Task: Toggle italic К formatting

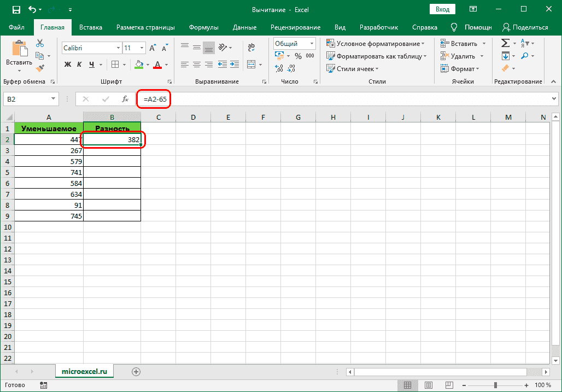Action: point(80,65)
